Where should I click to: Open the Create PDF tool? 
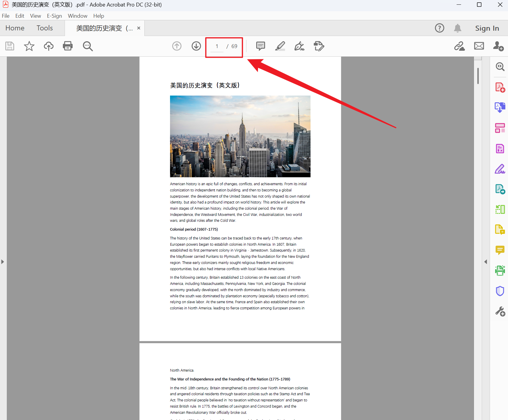[x=500, y=87]
